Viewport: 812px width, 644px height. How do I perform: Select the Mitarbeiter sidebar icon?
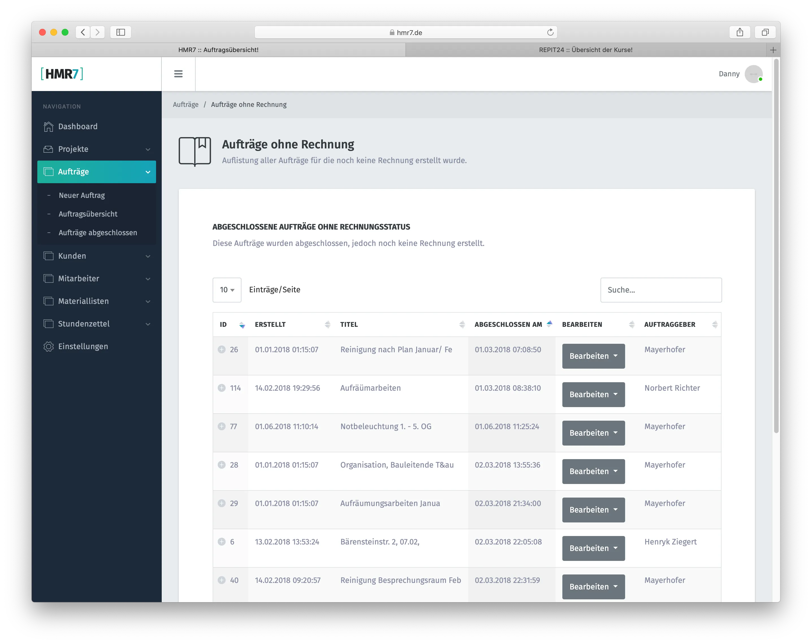pyautogui.click(x=48, y=278)
